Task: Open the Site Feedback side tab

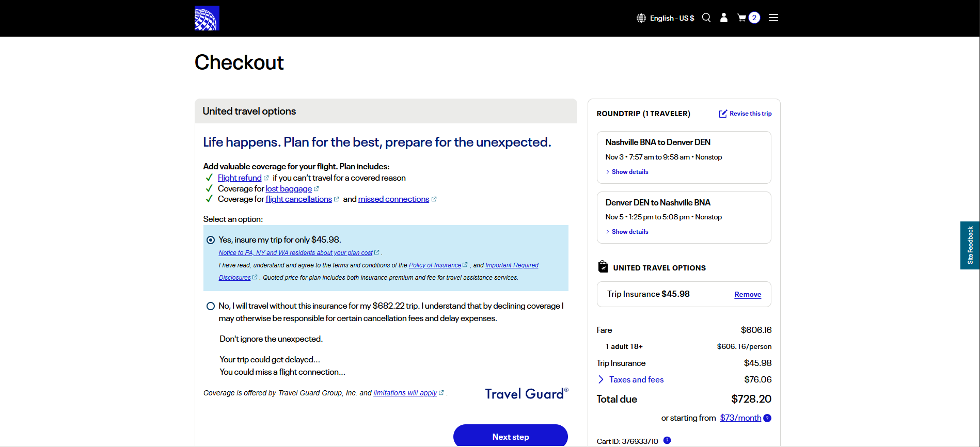Action: [970, 245]
